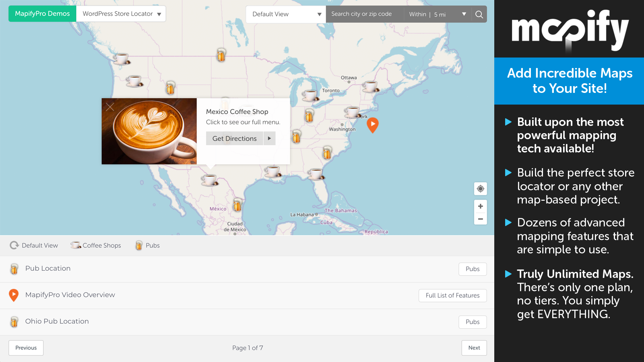The image size is (644, 362).
Task: Click Pubs tag on Pub Location row
Action: (x=473, y=269)
